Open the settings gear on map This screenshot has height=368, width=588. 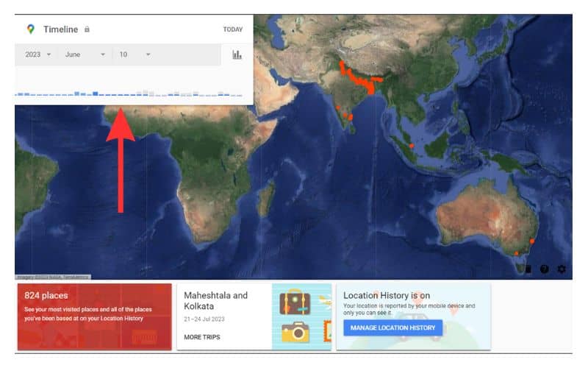[x=562, y=269]
